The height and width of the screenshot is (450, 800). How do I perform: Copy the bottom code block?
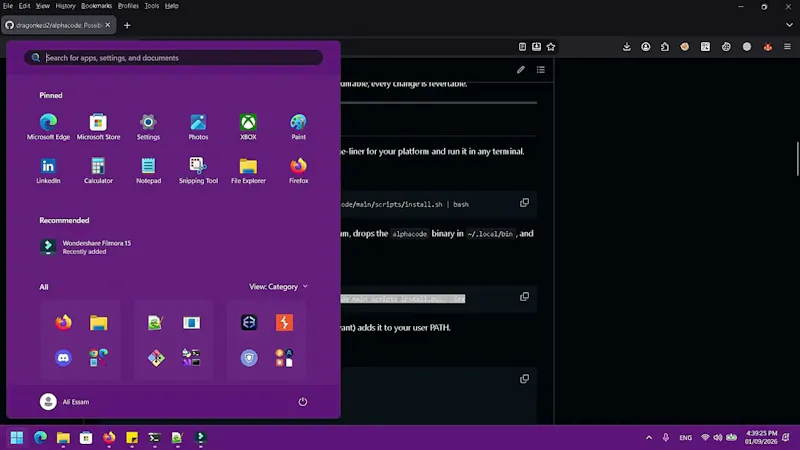(524, 379)
